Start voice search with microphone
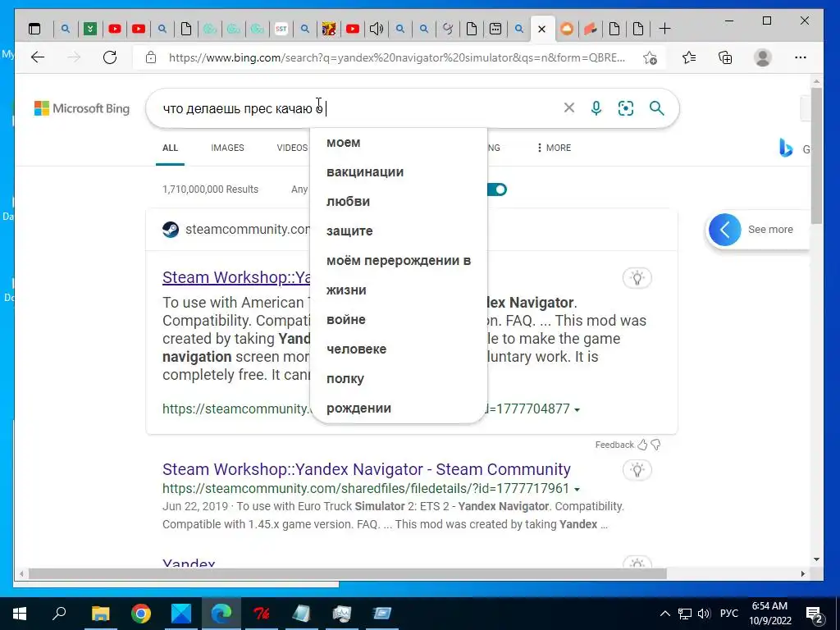 (x=596, y=108)
